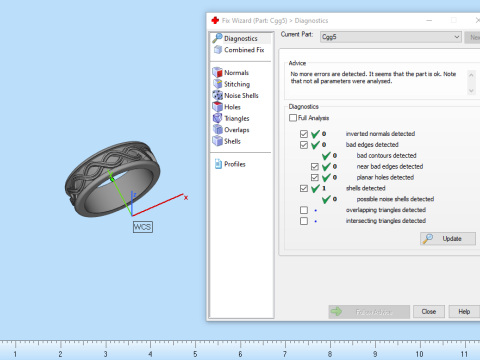
Task: Open the Noise Shells page
Action: (241, 95)
